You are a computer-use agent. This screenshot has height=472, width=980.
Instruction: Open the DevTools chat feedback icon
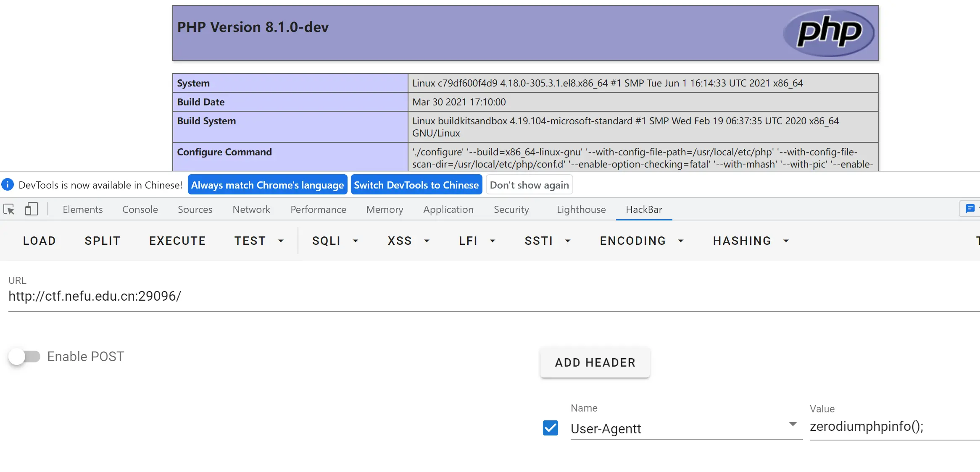pos(970,209)
